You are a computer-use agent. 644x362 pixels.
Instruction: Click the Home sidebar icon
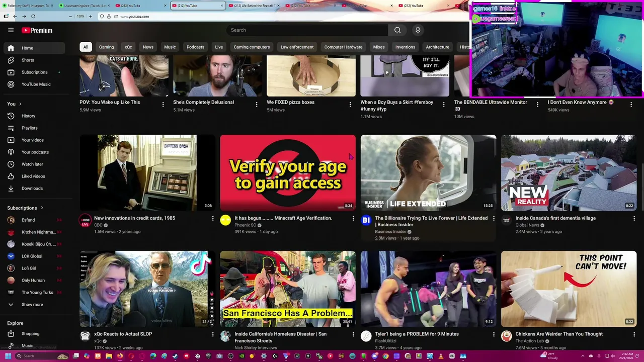(11, 48)
